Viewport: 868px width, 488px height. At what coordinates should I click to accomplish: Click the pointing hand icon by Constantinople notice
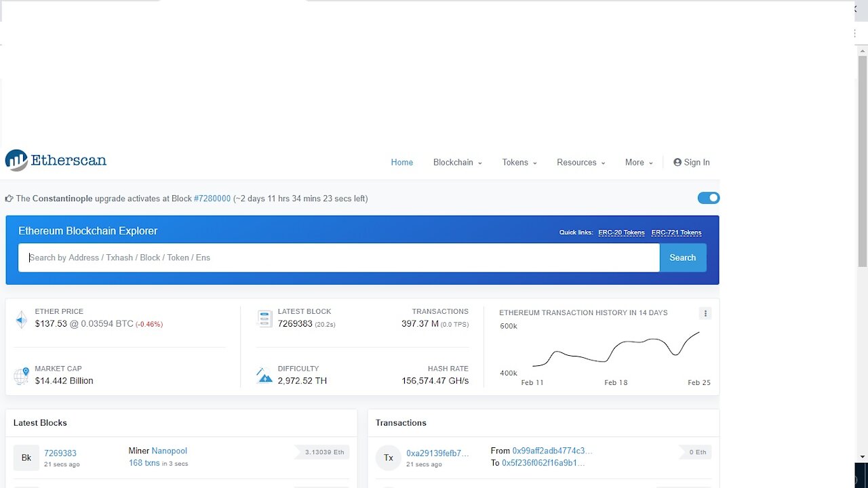pyautogui.click(x=9, y=199)
